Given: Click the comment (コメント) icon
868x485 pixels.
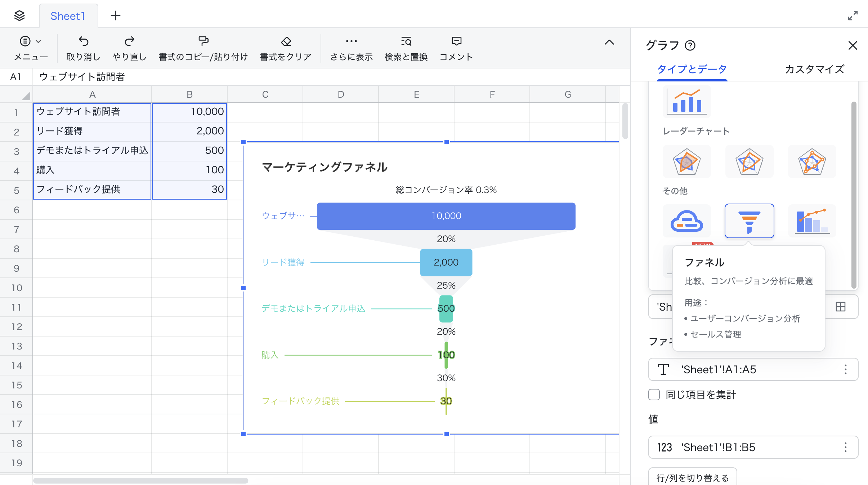Looking at the screenshot, I should pyautogui.click(x=456, y=41).
